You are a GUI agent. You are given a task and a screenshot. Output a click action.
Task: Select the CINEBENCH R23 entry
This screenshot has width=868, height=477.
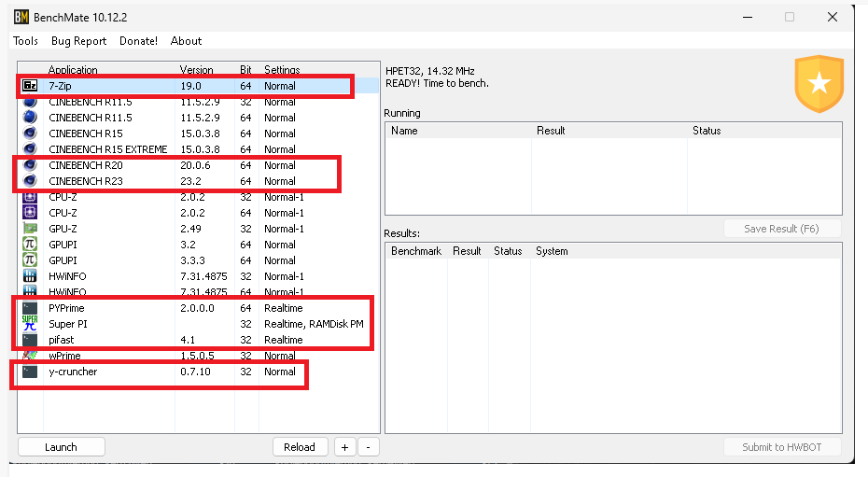pos(86,181)
